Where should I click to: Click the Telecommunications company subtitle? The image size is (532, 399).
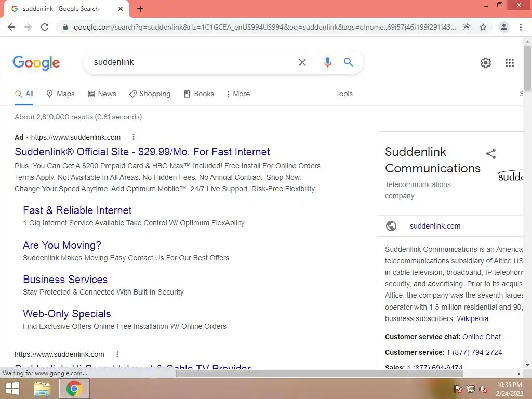[x=418, y=190]
